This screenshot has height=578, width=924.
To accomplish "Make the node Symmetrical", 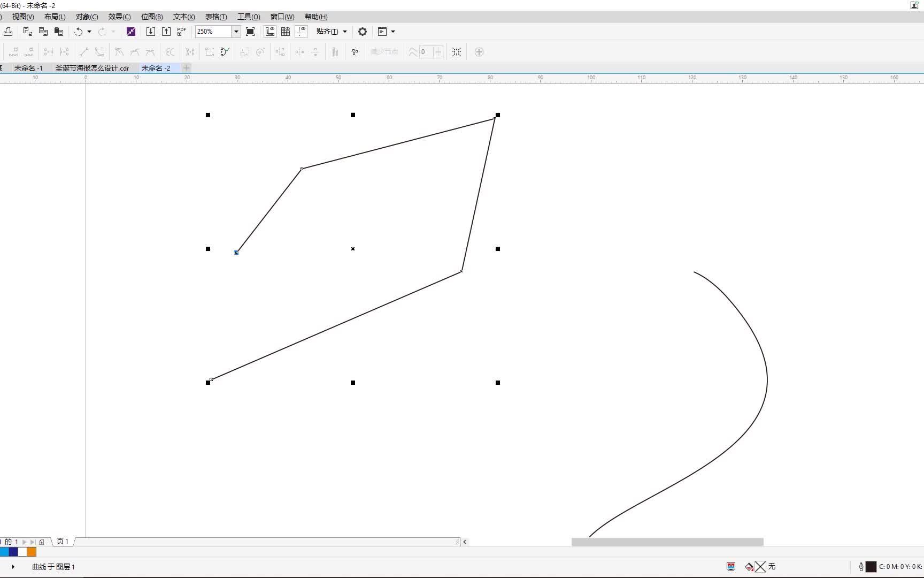I will 150,52.
